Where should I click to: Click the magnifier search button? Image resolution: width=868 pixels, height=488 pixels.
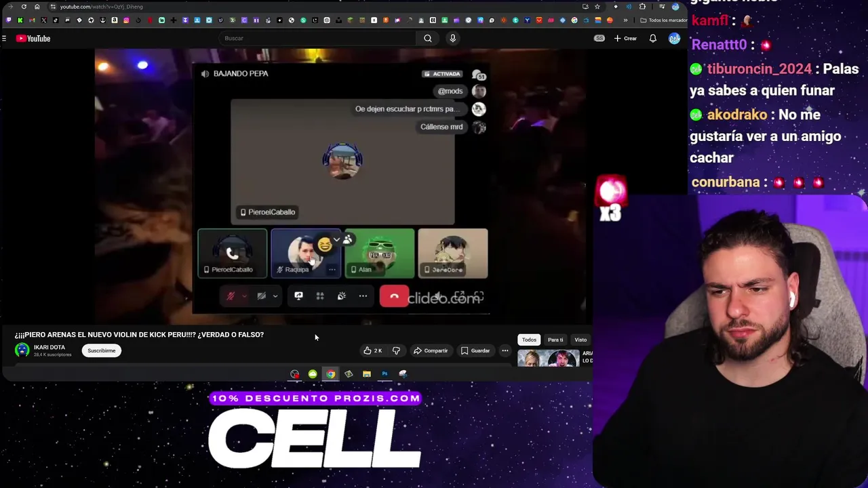pos(428,38)
